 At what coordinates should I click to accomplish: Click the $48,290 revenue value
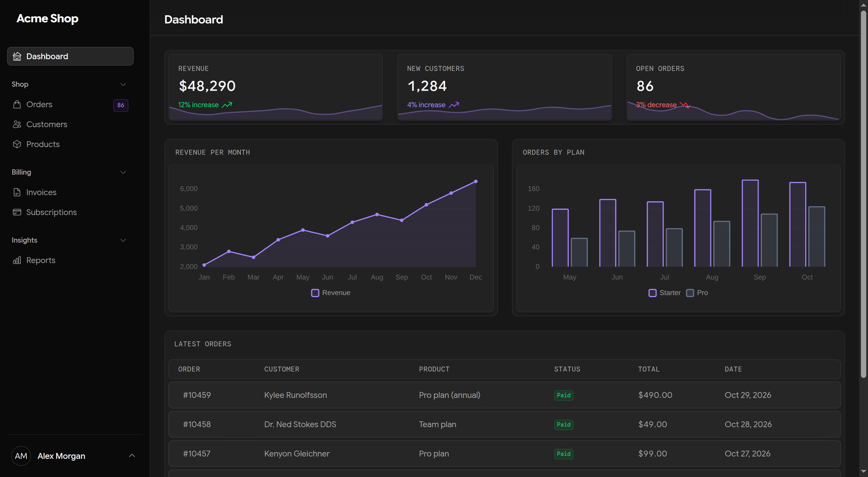pyautogui.click(x=207, y=86)
